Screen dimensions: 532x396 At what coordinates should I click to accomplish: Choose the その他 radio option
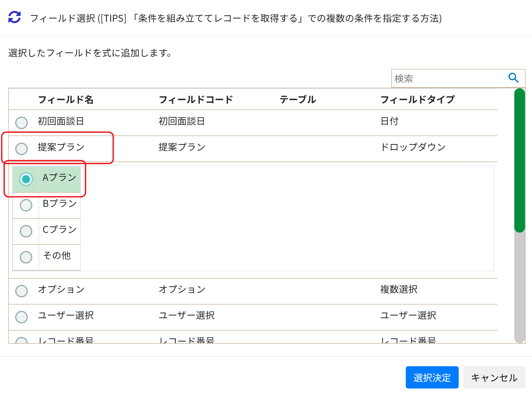point(26,257)
